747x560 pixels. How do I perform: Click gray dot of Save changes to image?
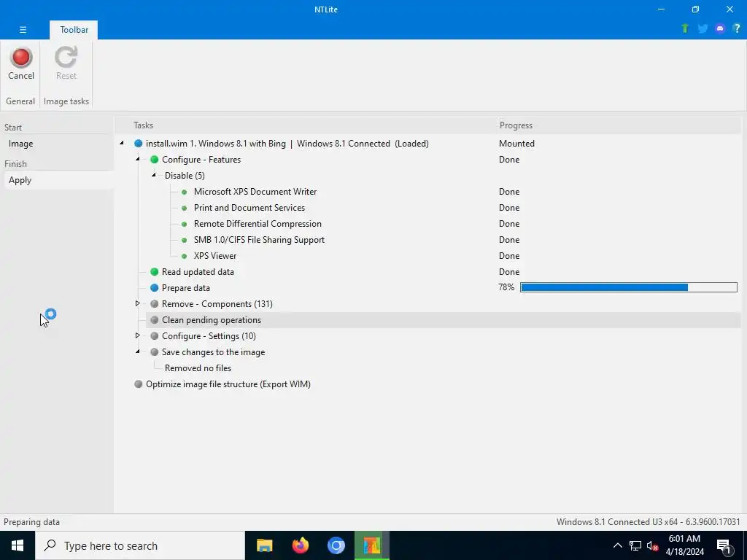pos(155,352)
